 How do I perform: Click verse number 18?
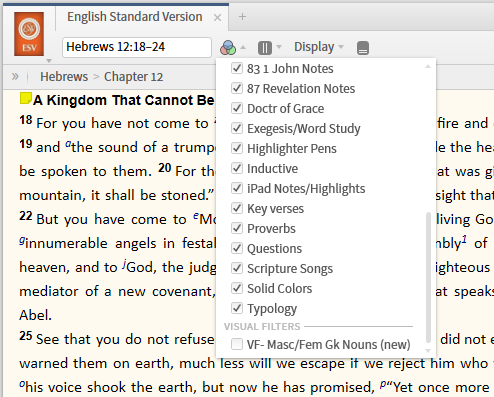tap(26, 120)
